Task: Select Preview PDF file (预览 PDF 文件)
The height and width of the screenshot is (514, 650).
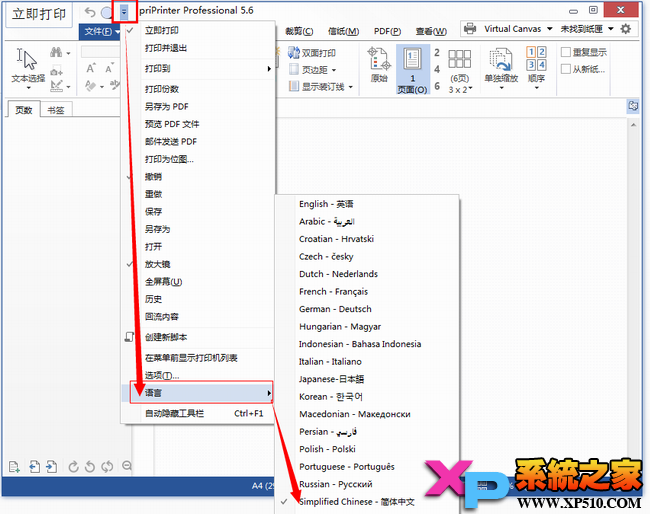Action: tap(198, 124)
